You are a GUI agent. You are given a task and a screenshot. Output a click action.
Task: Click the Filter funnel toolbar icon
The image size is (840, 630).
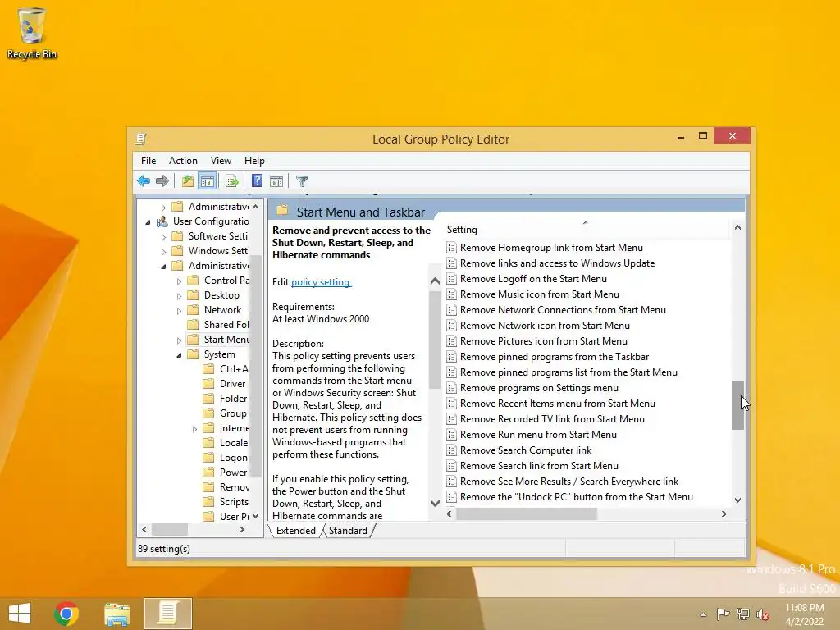pyautogui.click(x=302, y=181)
